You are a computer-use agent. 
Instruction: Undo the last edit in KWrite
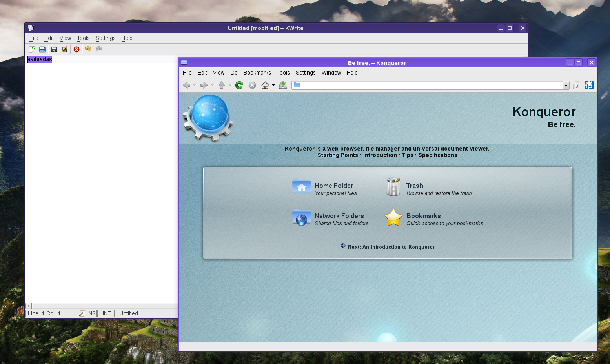click(88, 49)
